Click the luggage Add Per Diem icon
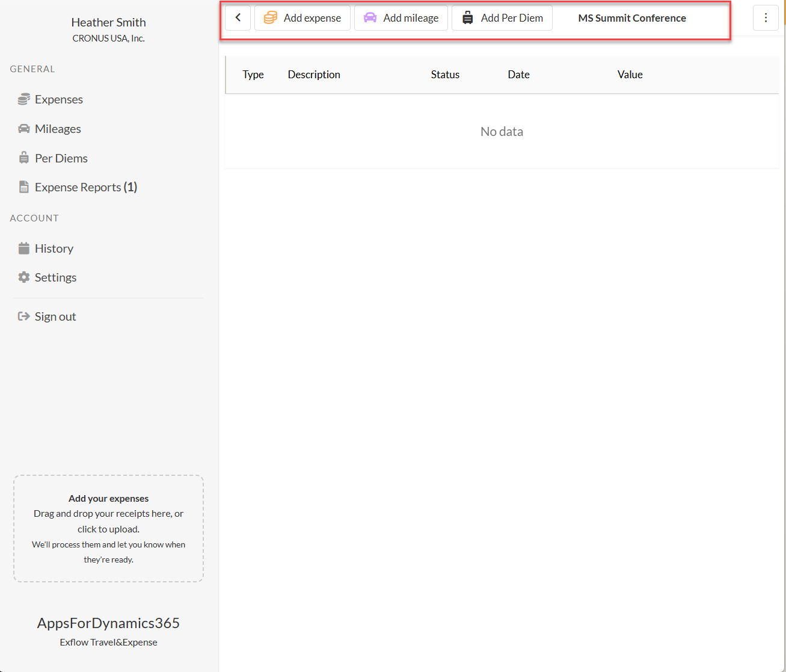 [467, 18]
